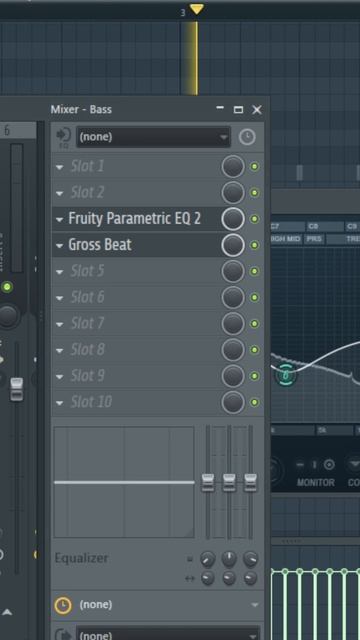
Task: Select the empty Slot 9 effect slot
Action: [x=137, y=376]
